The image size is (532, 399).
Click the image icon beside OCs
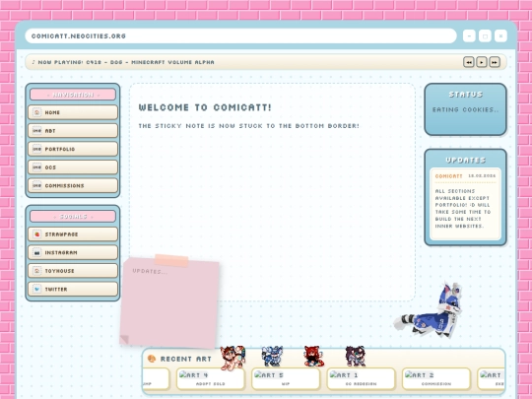pos(37,167)
